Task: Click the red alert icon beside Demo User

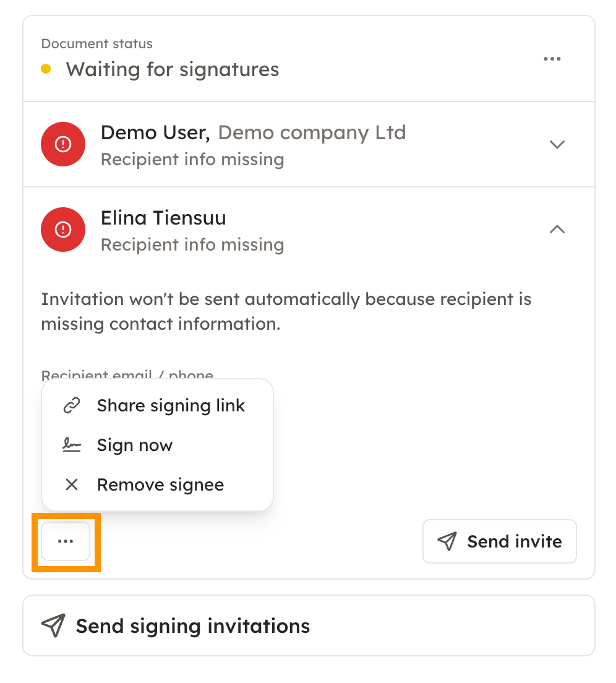Action: click(62, 144)
